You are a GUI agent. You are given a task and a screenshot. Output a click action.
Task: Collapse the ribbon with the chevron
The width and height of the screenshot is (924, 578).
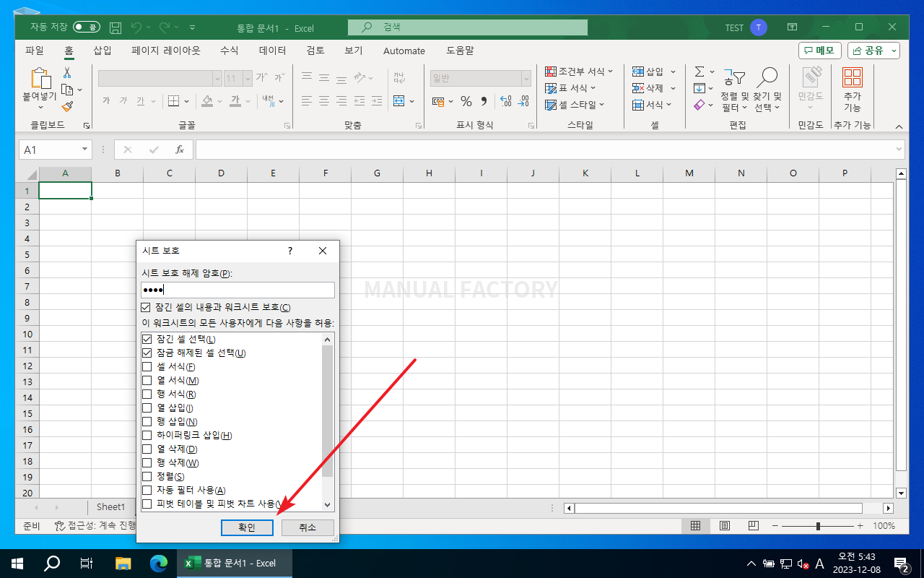(899, 126)
